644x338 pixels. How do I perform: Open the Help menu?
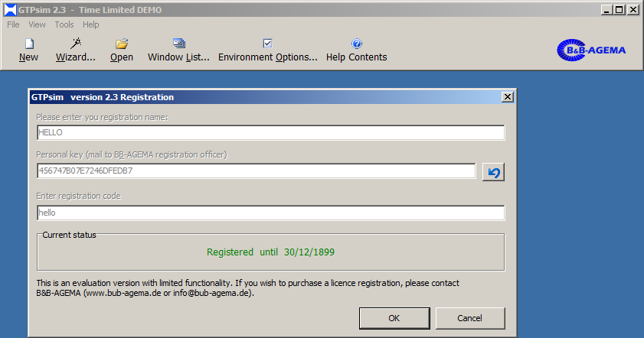tap(91, 24)
